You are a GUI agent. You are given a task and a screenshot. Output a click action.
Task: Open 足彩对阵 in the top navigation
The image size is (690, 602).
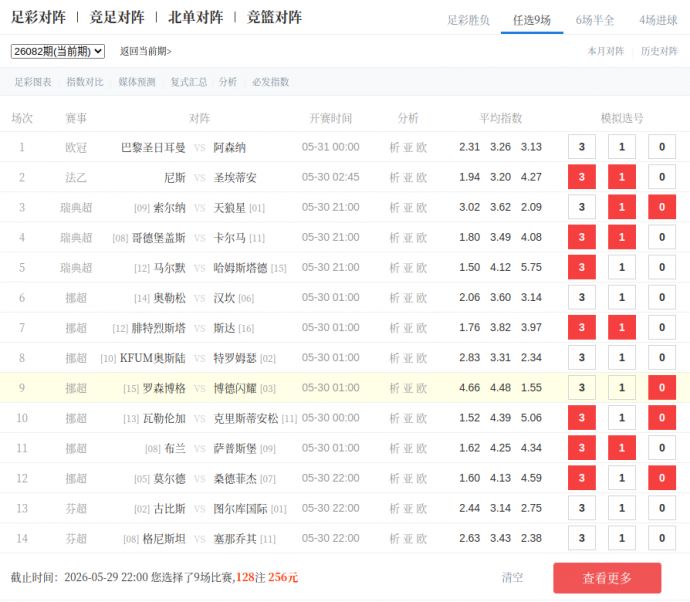(x=39, y=18)
